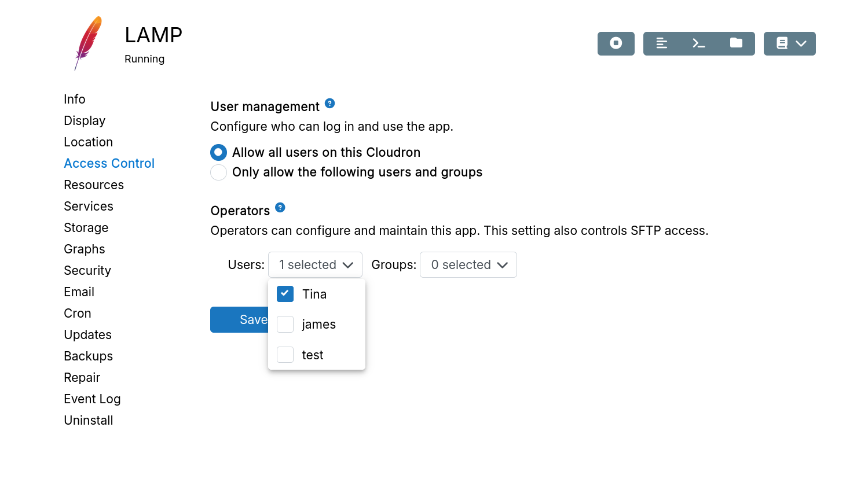
Task: Open the web terminal icon
Action: coord(699,43)
